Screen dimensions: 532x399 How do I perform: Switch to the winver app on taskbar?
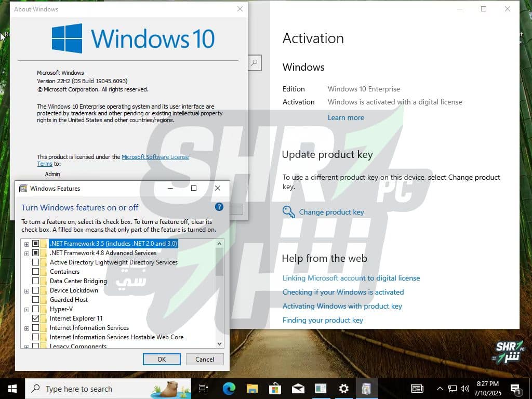pos(321,389)
